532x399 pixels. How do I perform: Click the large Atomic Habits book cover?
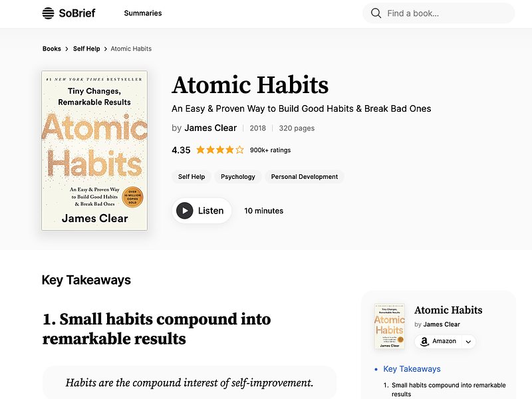tap(94, 151)
